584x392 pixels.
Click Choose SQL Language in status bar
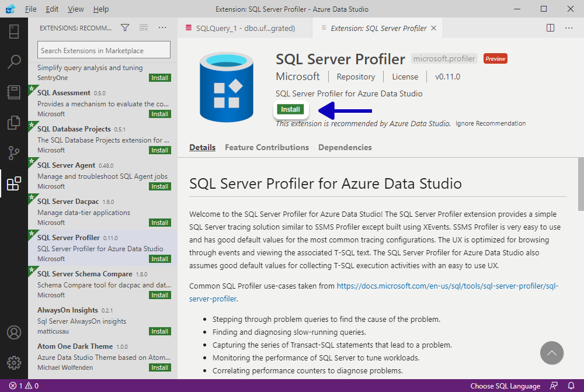(505, 386)
